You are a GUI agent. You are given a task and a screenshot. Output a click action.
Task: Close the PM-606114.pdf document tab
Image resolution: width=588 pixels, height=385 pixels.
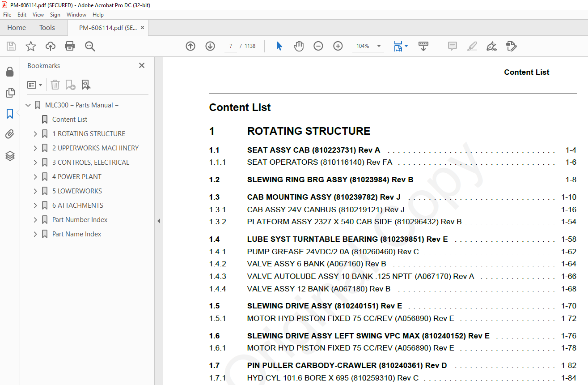click(x=142, y=28)
